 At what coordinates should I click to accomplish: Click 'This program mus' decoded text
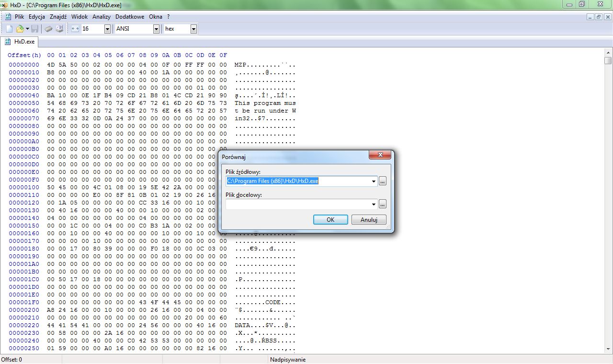(x=265, y=103)
